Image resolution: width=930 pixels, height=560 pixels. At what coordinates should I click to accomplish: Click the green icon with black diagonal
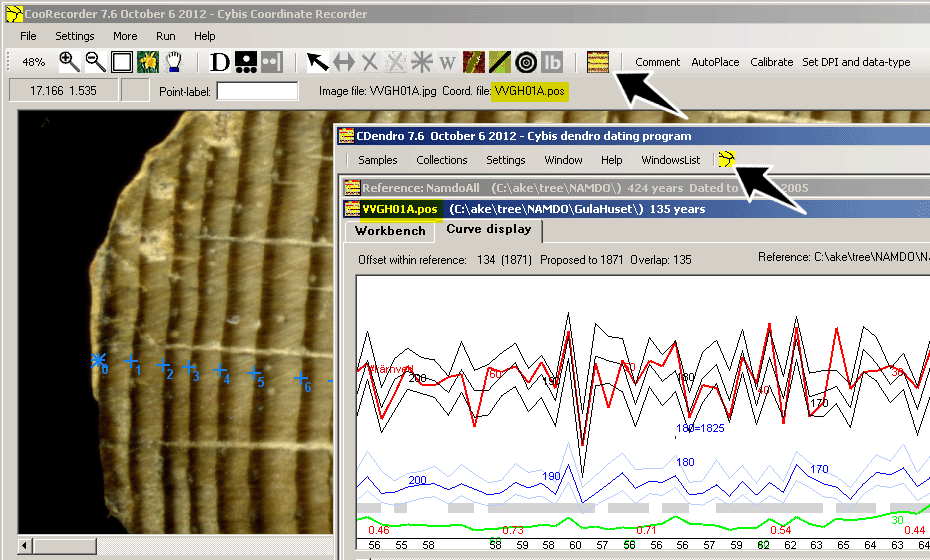(x=499, y=62)
